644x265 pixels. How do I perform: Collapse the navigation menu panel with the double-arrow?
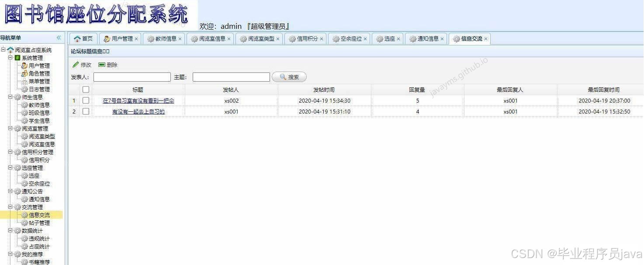[x=59, y=38]
